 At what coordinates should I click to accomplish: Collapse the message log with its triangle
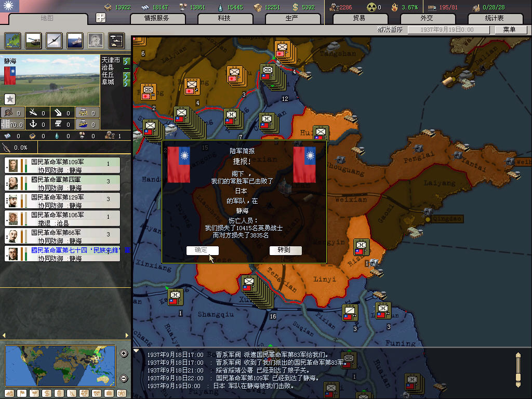(x=137, y=351)
